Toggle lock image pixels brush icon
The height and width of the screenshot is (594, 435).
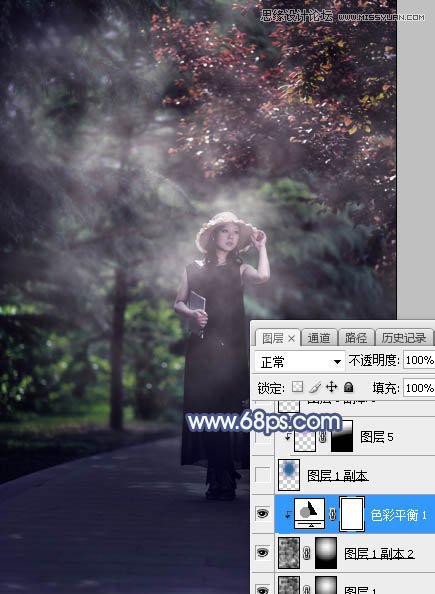click(x=315, y=387)
